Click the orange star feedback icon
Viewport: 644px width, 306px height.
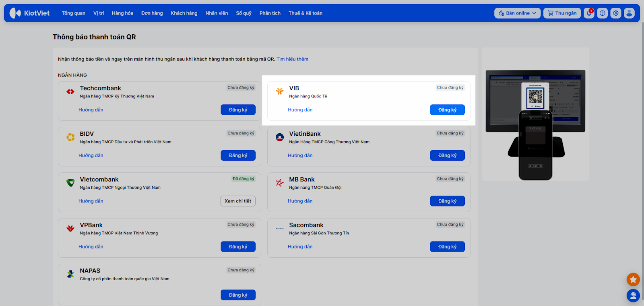click(x=633, y=279)
